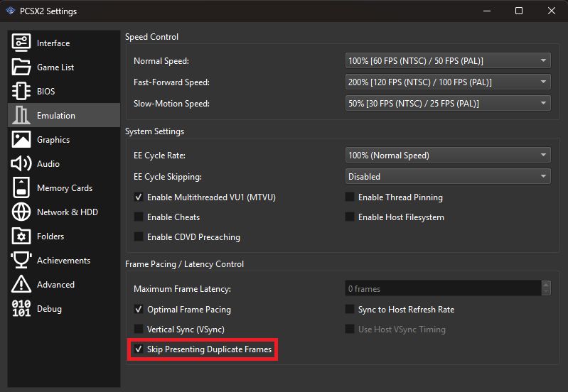Go to the Memory Cards settings page

(64, 187)
